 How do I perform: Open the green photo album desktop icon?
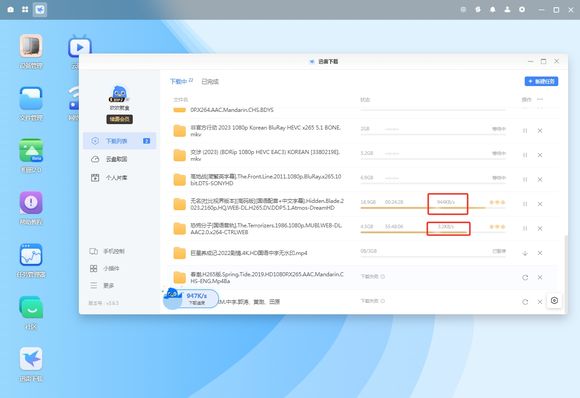click(x=31, y=150)
